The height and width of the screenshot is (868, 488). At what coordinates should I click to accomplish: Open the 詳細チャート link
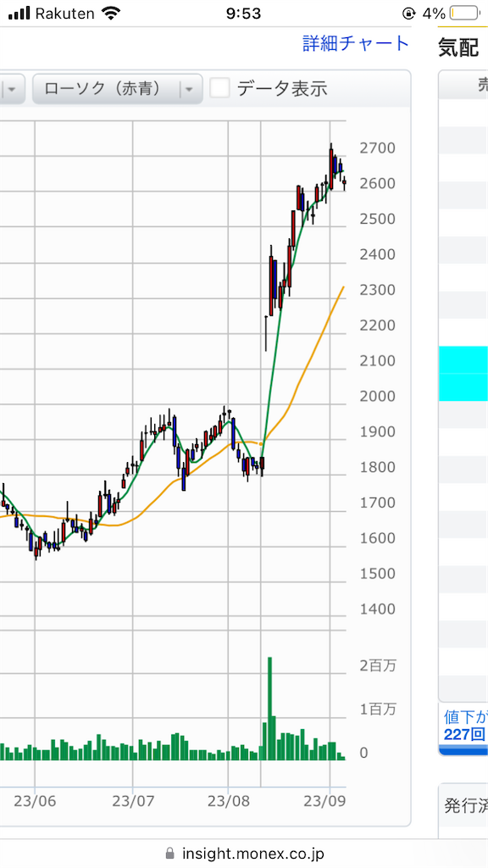(x=356, y=43)
